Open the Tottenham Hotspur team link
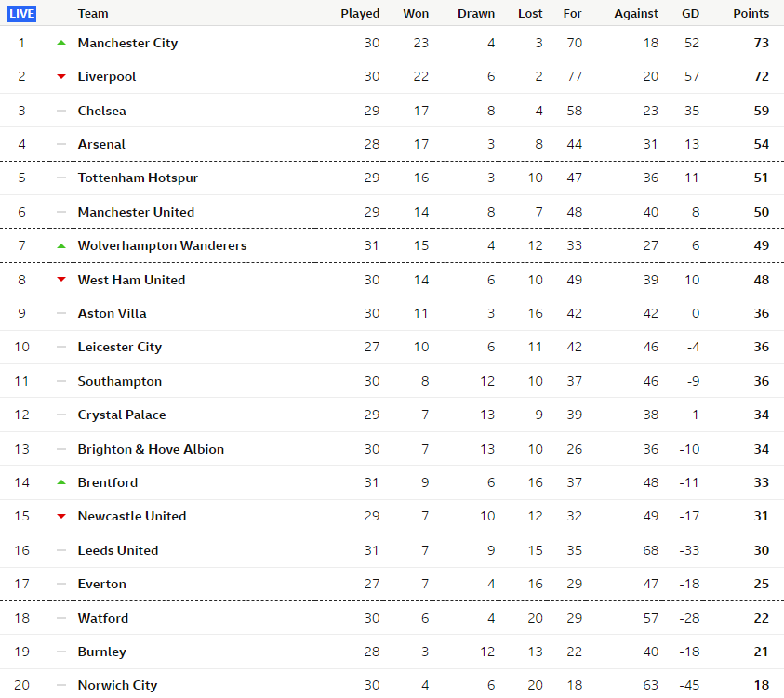This screenshot has width=784, height=698. click(138, 178)
